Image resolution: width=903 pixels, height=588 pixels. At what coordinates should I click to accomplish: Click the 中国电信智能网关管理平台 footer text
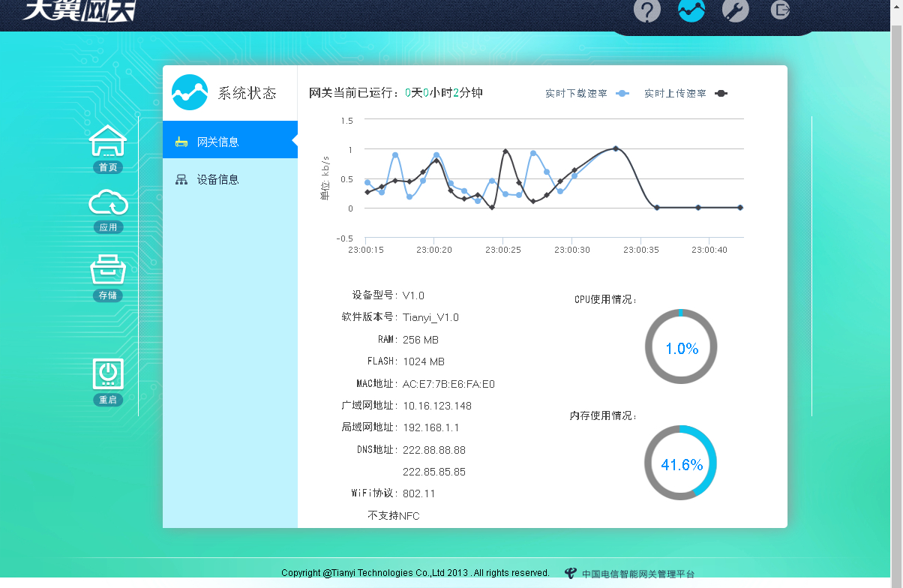[x=638, y=574]
